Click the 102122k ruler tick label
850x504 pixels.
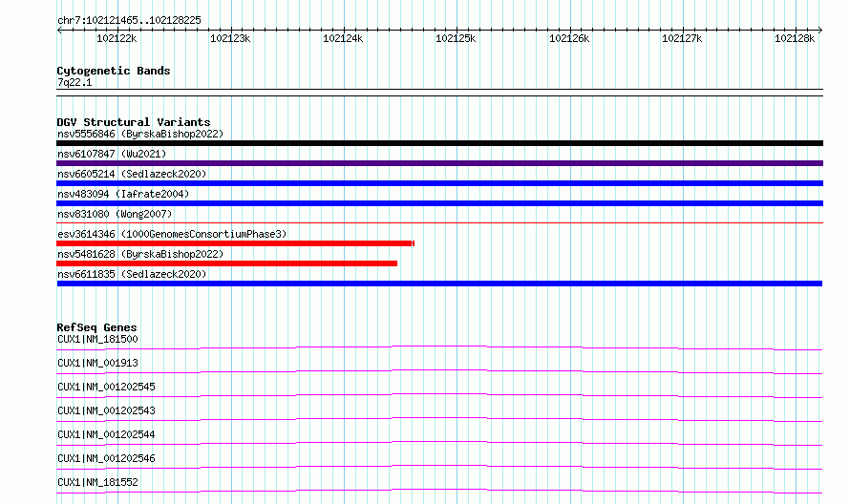click(x=117, y=38)
